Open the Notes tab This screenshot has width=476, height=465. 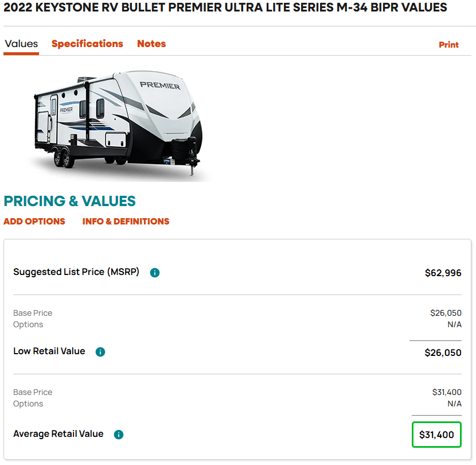coord(151,44)
